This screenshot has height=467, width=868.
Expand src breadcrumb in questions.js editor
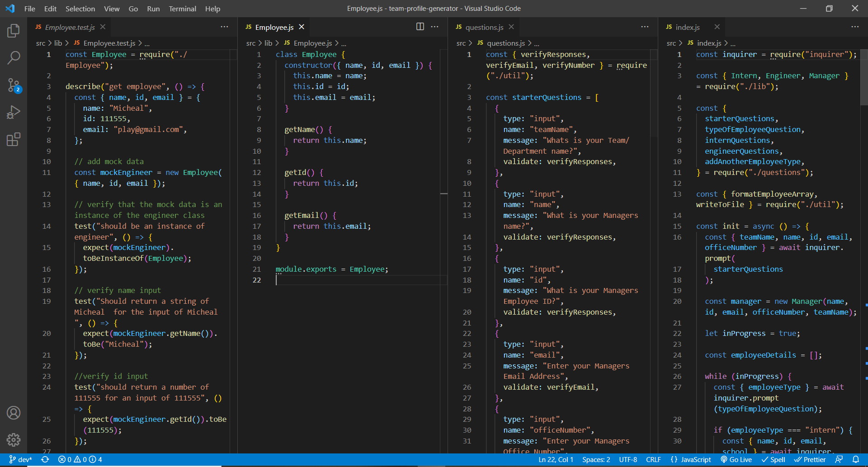click(x=461, y=43)
